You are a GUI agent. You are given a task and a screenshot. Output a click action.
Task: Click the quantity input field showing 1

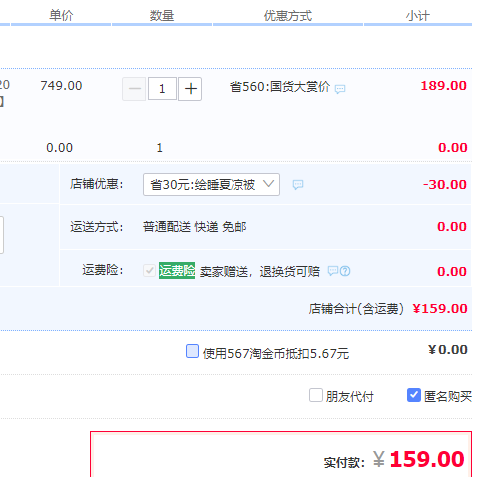pyautogui.click(x=162, y=89)
